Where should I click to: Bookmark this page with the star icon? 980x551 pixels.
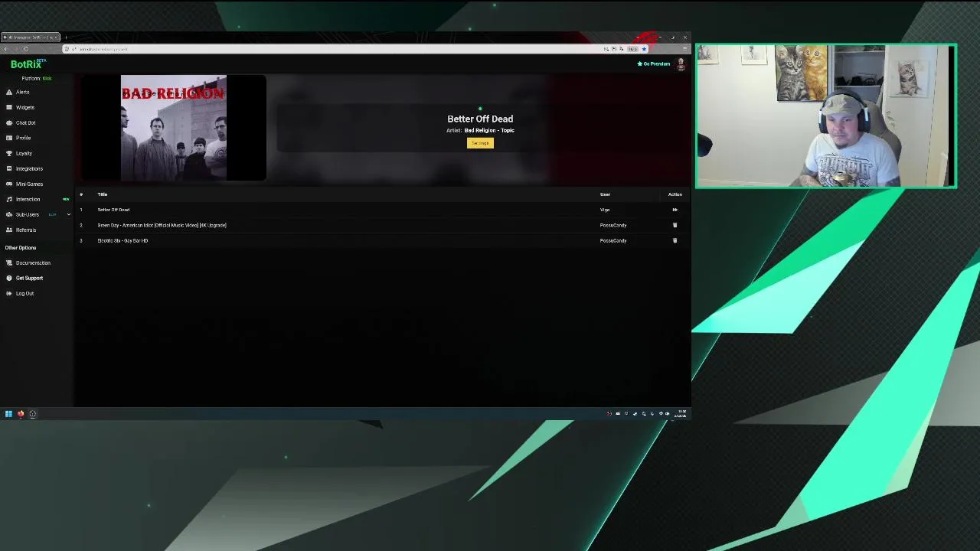pyautogui.click(x=644, y=49)
